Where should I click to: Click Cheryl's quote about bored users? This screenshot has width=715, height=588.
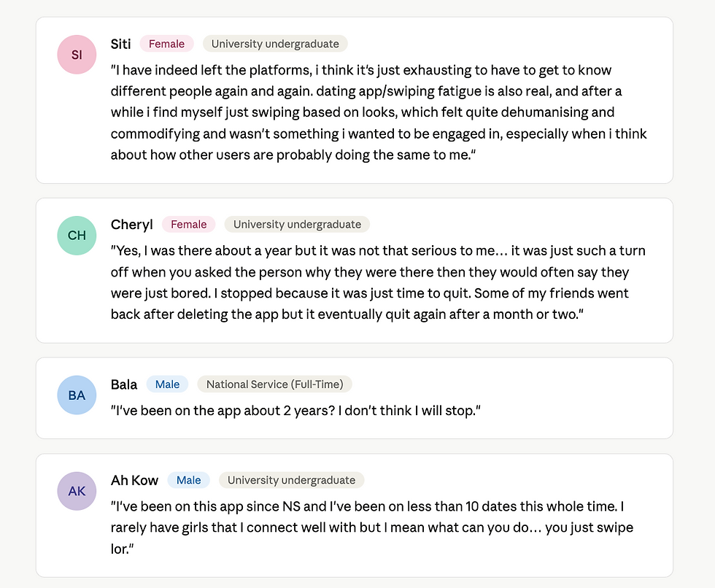378,282
